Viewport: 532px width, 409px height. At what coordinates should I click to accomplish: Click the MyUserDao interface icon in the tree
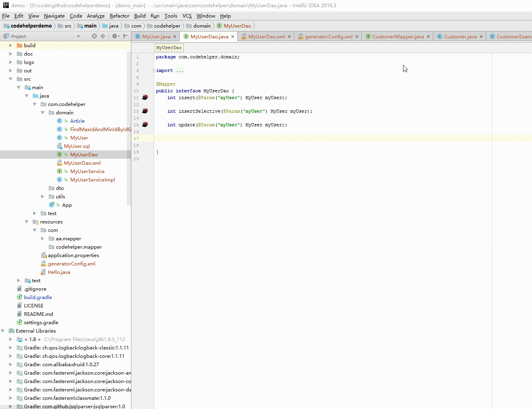pos(60,154)
